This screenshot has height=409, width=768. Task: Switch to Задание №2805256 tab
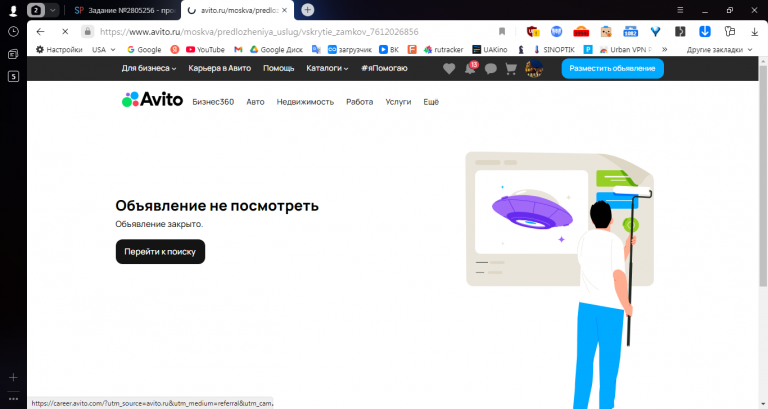(124, 10)
